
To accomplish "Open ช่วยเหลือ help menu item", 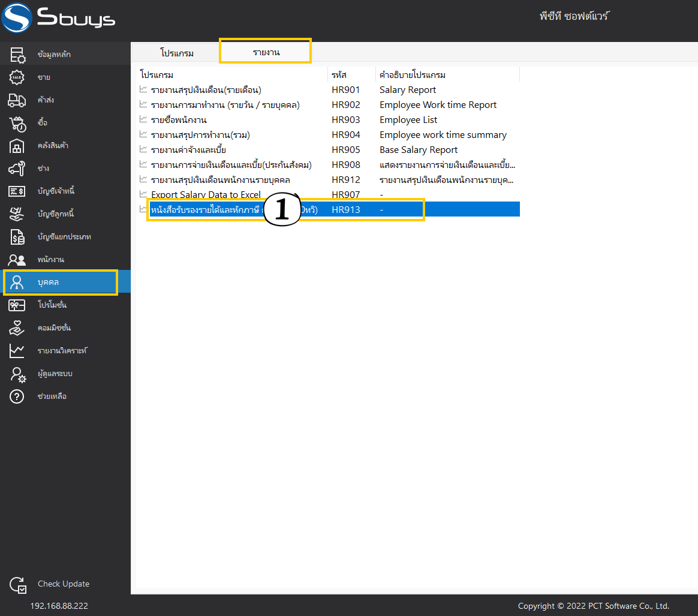I will [65, 396].
